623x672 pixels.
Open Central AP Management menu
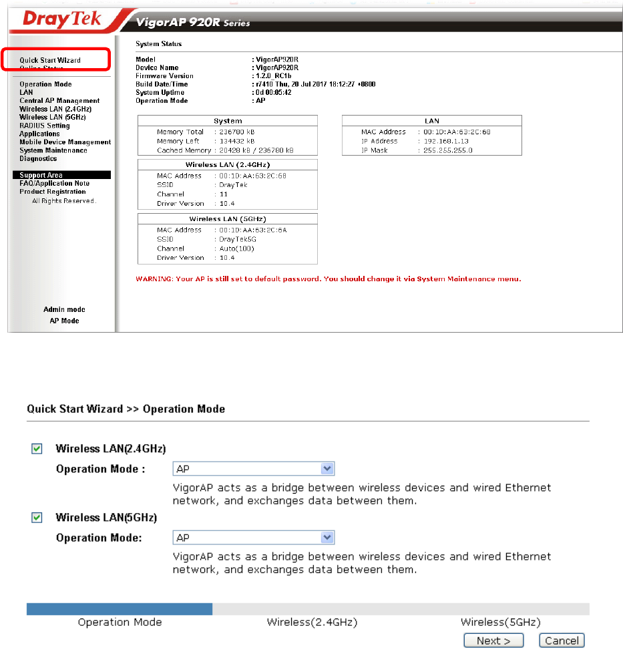click(x=59, y=101)
